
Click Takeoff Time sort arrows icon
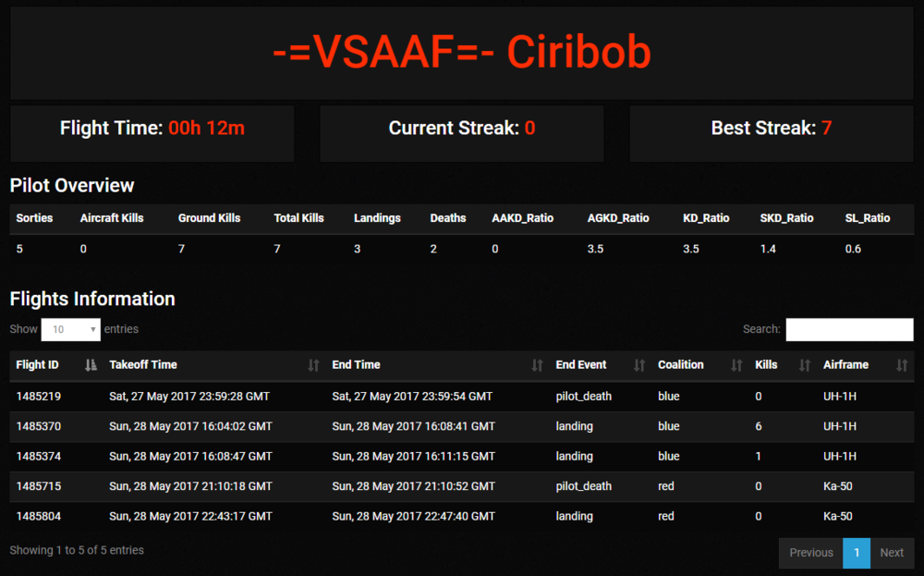pyautogui.click(x=313, y=365)
